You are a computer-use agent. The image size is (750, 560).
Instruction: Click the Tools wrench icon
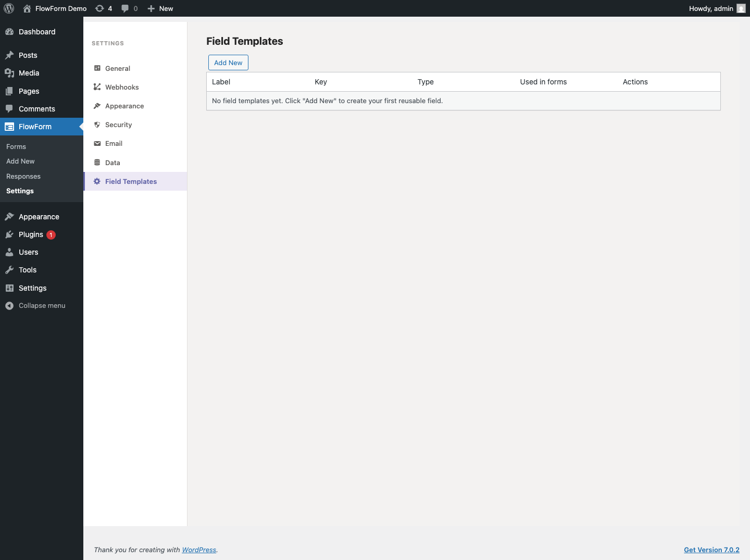[x=9, y=270]
